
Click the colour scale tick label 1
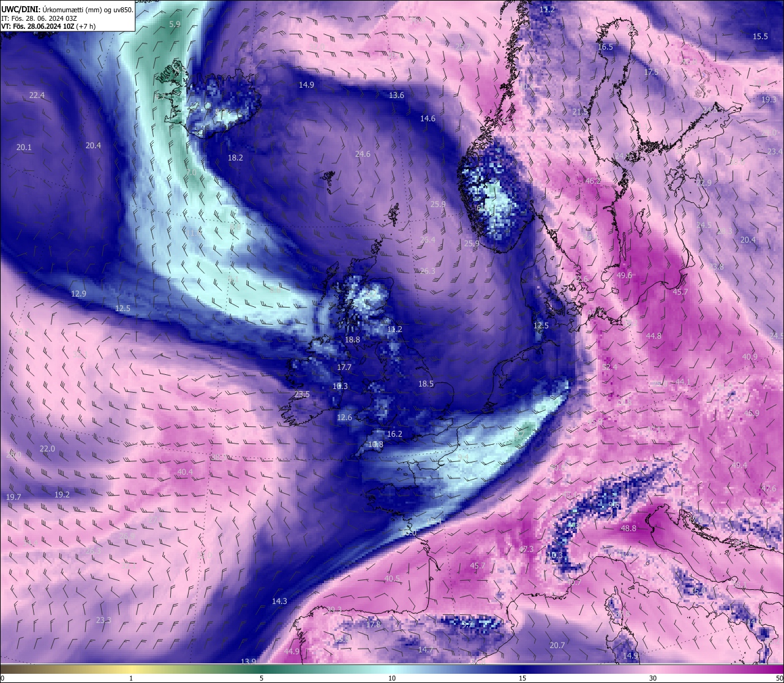131,678
